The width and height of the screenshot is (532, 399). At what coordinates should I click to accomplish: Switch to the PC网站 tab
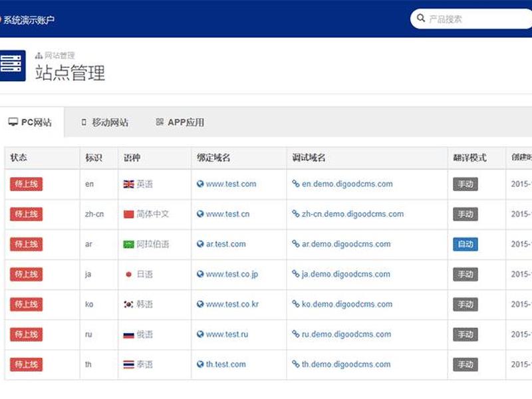click(x=32, y=122)
